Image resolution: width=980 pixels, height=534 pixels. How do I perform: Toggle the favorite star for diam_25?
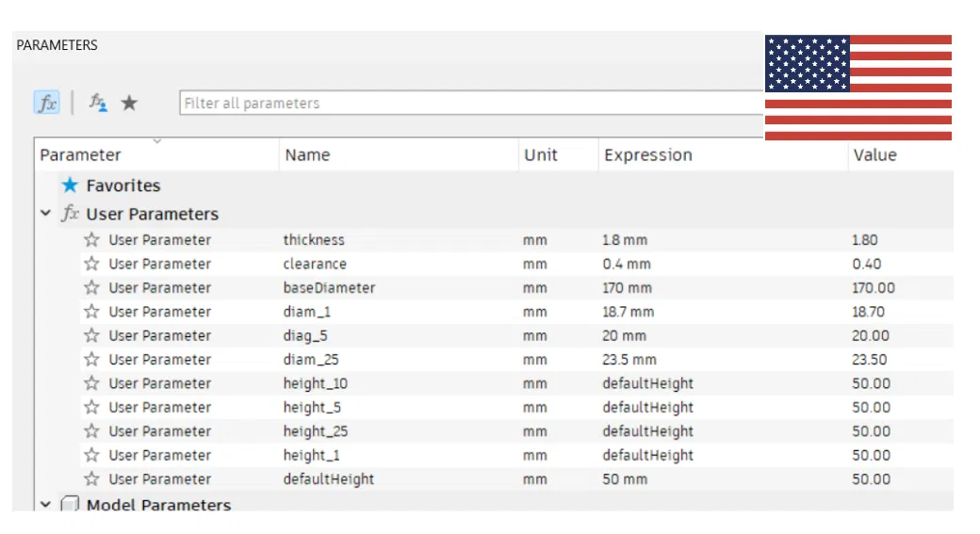tap(91, 360)
